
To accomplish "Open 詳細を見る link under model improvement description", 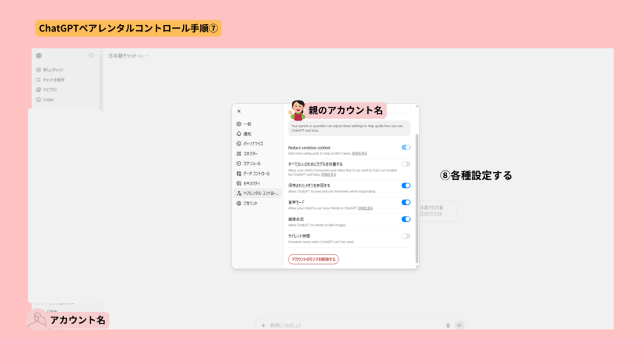I will pos(328,175).
